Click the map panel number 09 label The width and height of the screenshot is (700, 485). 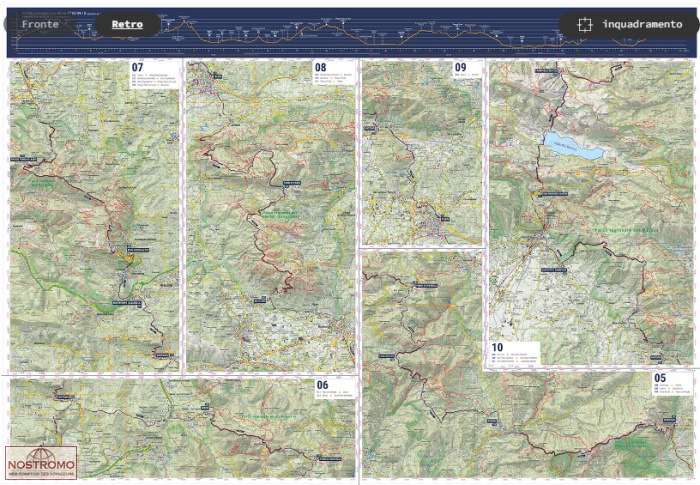(460, 67)
